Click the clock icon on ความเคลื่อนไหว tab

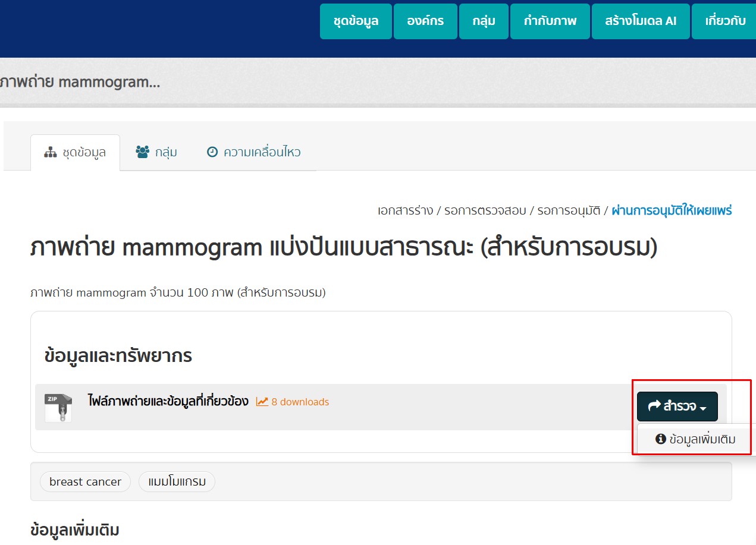click(x=213, y=152)
